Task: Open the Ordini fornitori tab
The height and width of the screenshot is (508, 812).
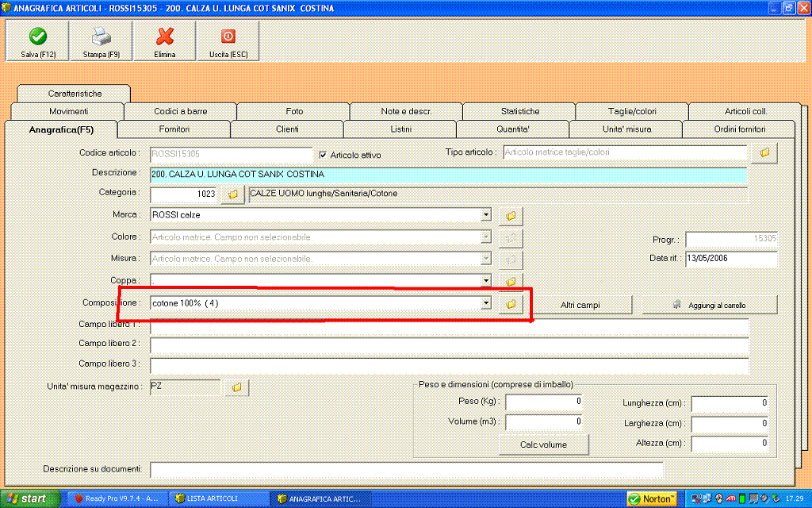Action: tap(739, 129)
